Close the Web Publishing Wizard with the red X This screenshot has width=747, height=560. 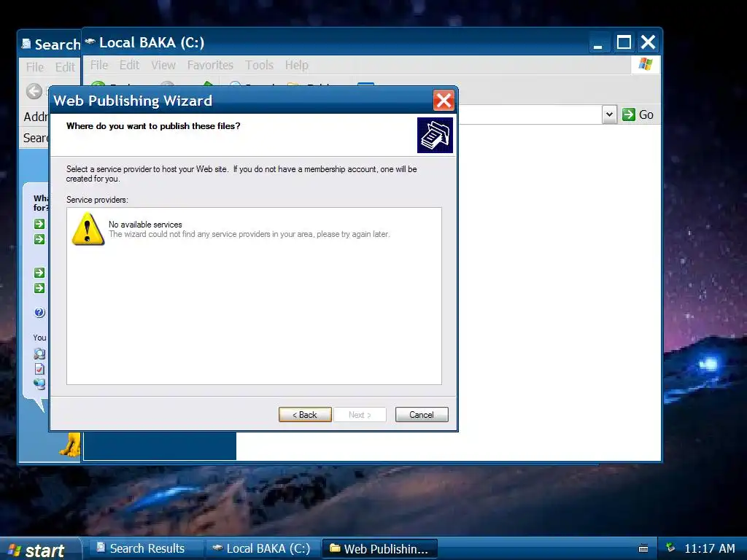point(444,101)
